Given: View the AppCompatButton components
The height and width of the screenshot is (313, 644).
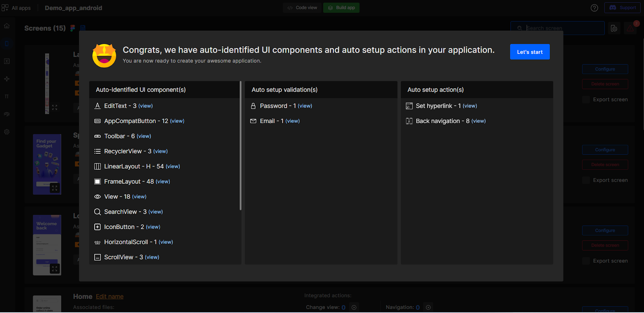Looking at the screenshot, I should 177,121.
